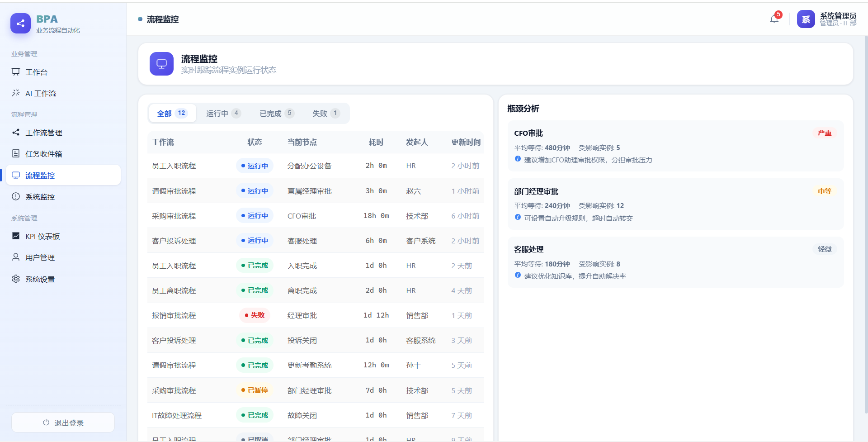
Task: Click the 6 小时前 update time
Action: point(465,216)
